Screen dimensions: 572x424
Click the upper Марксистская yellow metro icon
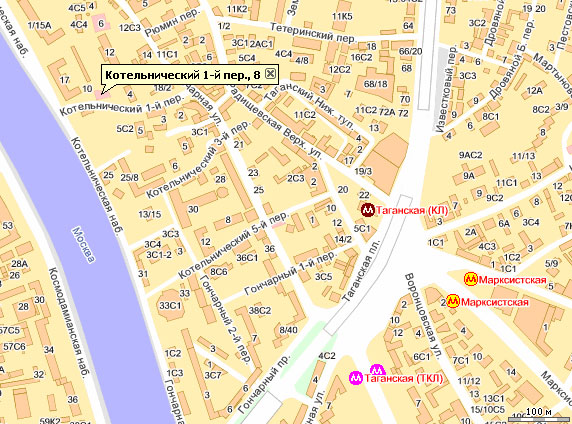pyautogui.click(x=471, y=279)
